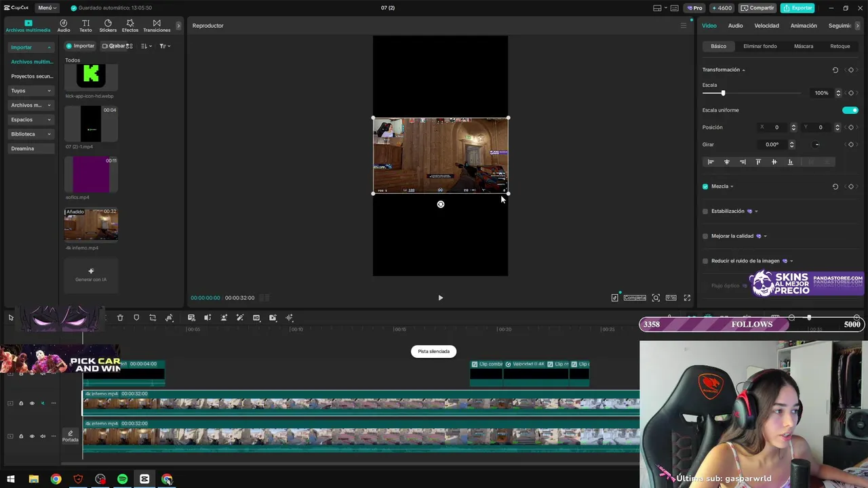Click the Compartir button
Image resolution: width=868 pixels, height=488 pixels.
[757, 8]
